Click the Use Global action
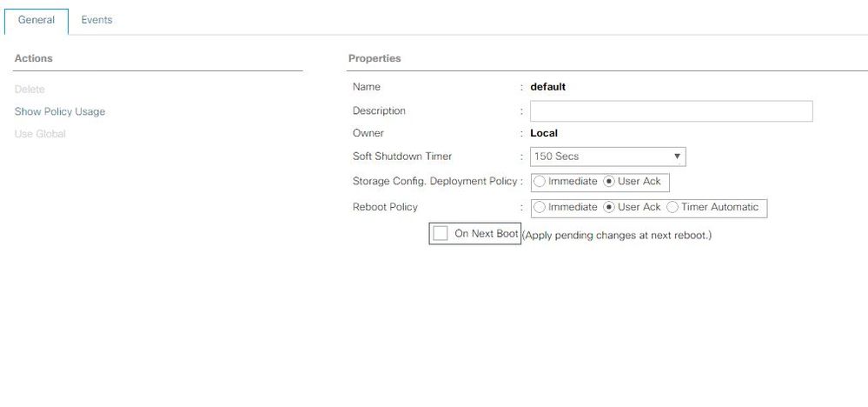This screenshot has width=868, height=407. [40, 133]
